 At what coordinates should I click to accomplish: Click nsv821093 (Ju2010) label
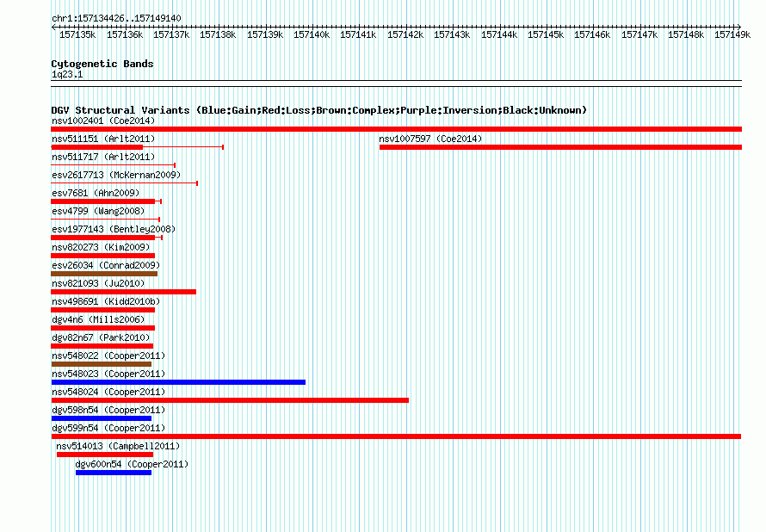point(98,283)
